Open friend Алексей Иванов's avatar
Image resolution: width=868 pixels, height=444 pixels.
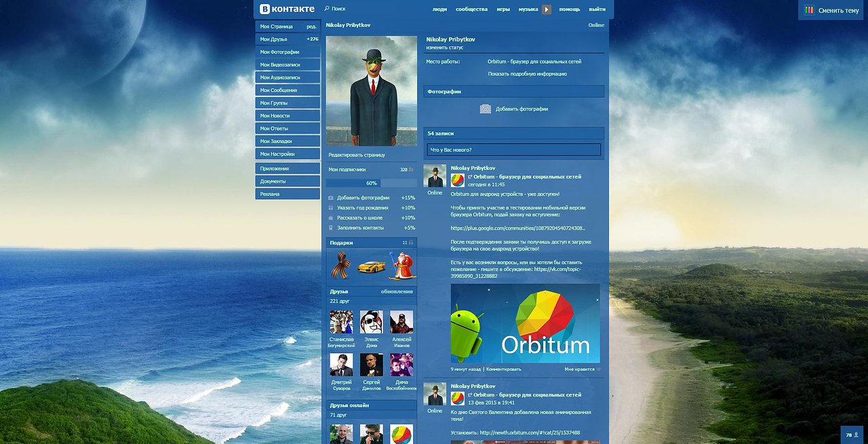point(401,322)
